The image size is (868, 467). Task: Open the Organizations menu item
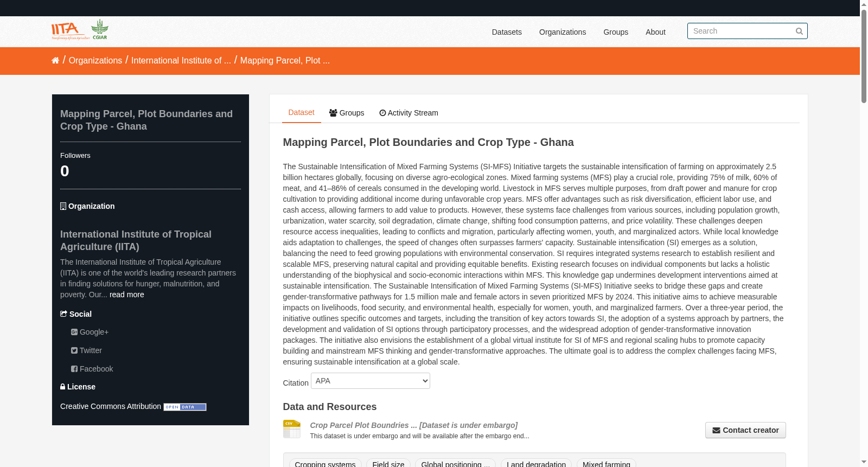click(x=563, y=32)
